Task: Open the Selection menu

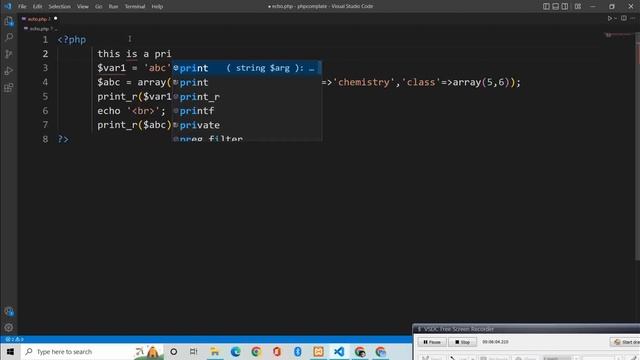Action: tap(60, 7)
